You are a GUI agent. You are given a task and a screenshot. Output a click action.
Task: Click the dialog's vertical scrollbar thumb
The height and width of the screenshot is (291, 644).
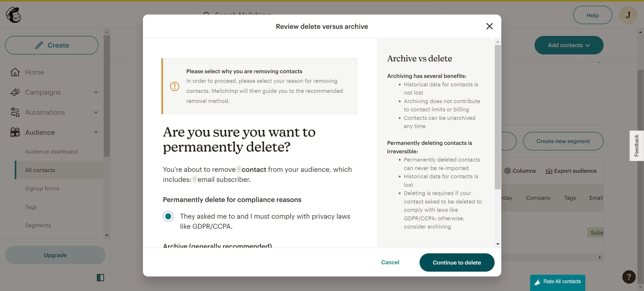(497, 117)
